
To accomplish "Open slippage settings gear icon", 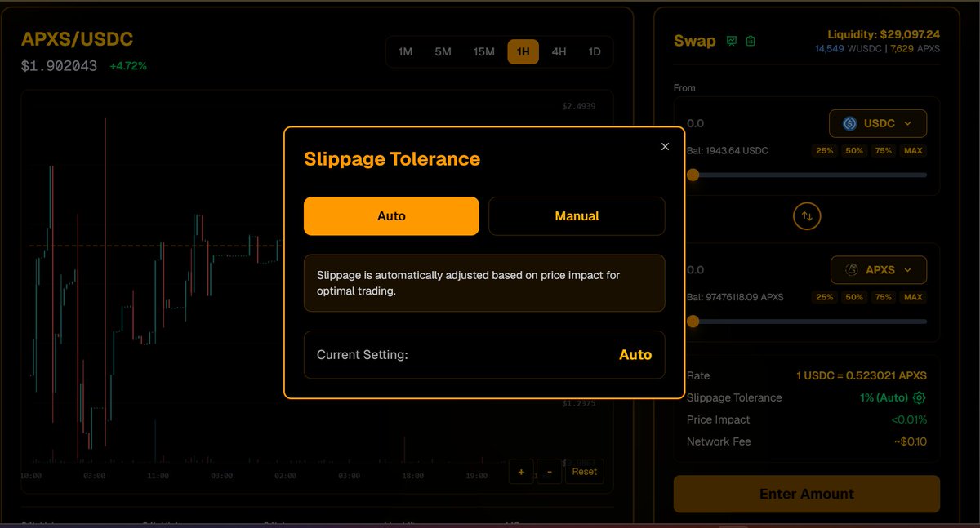I will point(920,397).
